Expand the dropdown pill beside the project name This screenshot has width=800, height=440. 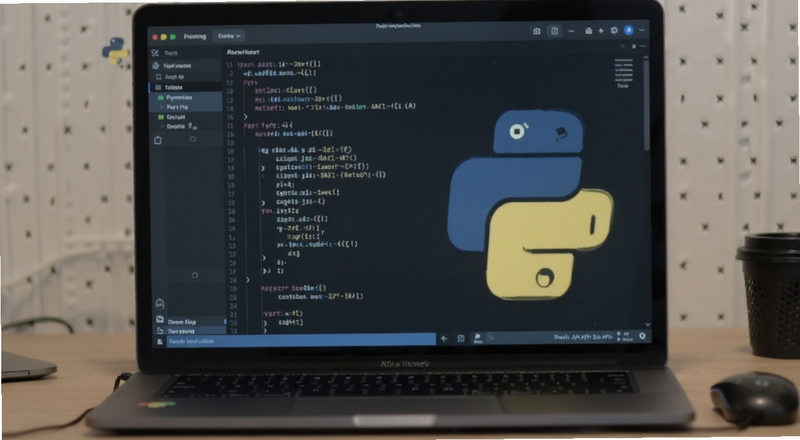tap(229, 36)
